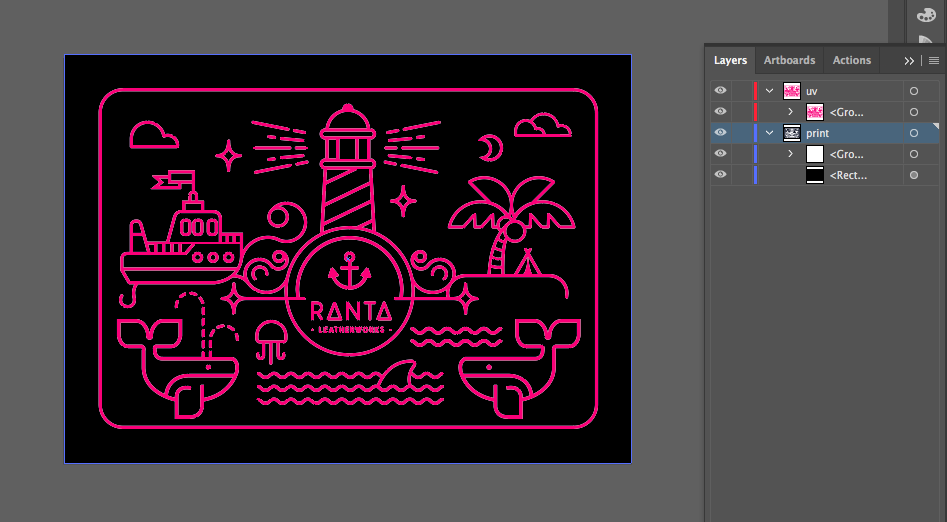Hide the group inside print layer
Image resolution: width=947 pixels, height=522 pixels.
(x=720, y=153)
